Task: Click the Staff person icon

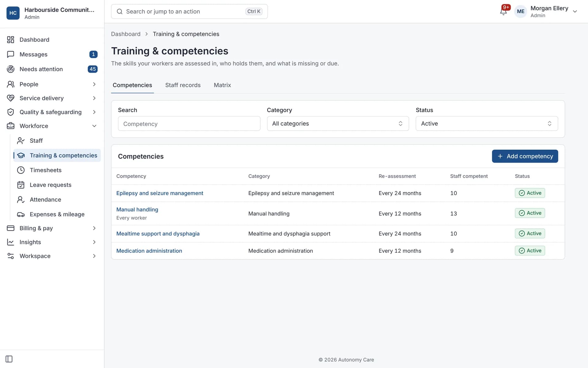Action: coord(21,140)
